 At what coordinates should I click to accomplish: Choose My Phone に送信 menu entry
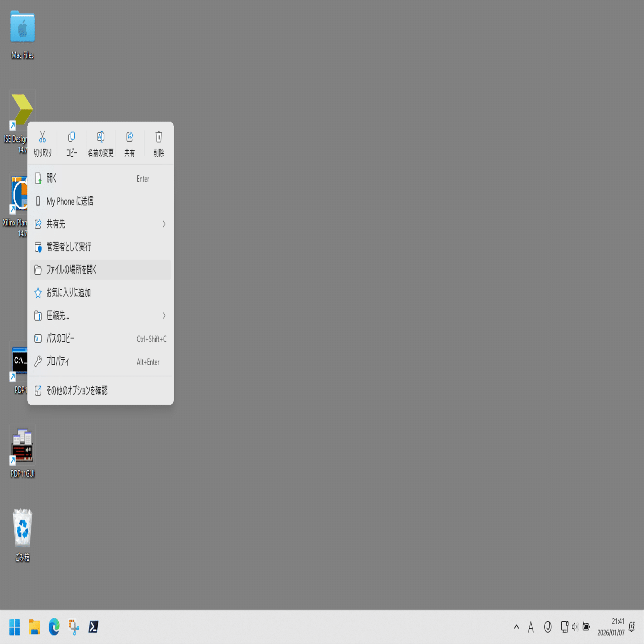101,201
